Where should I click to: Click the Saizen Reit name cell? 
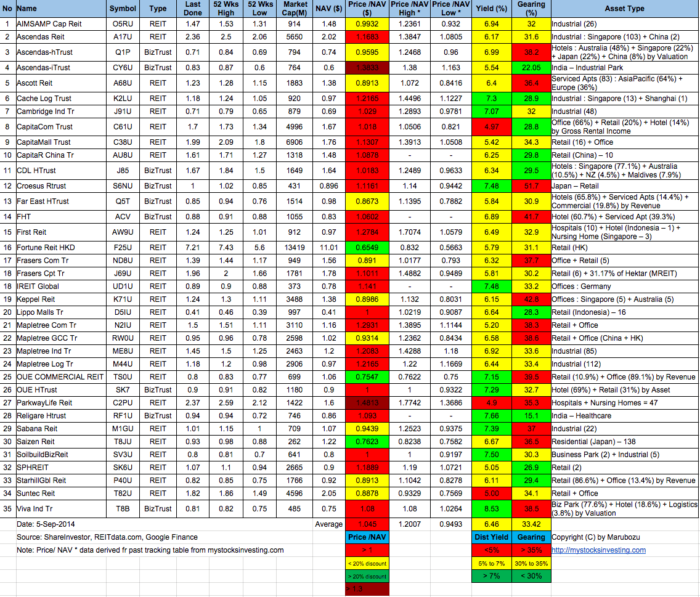coord(61,442)
